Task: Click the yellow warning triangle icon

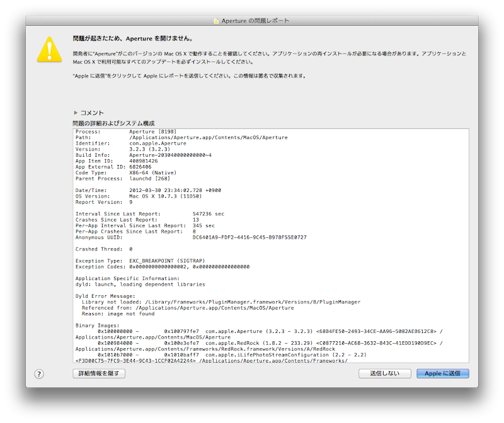Action: tap(50, 50)
